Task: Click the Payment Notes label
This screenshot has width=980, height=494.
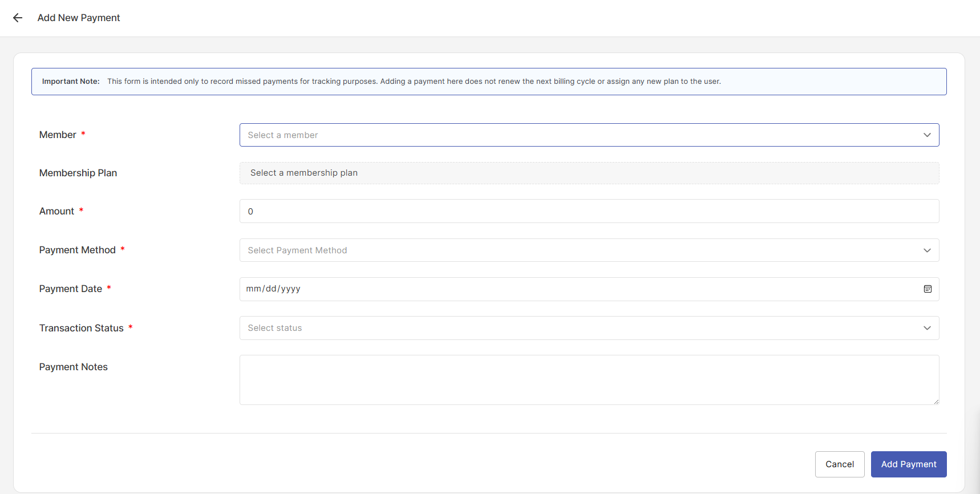Action: [x=74, y=367]
